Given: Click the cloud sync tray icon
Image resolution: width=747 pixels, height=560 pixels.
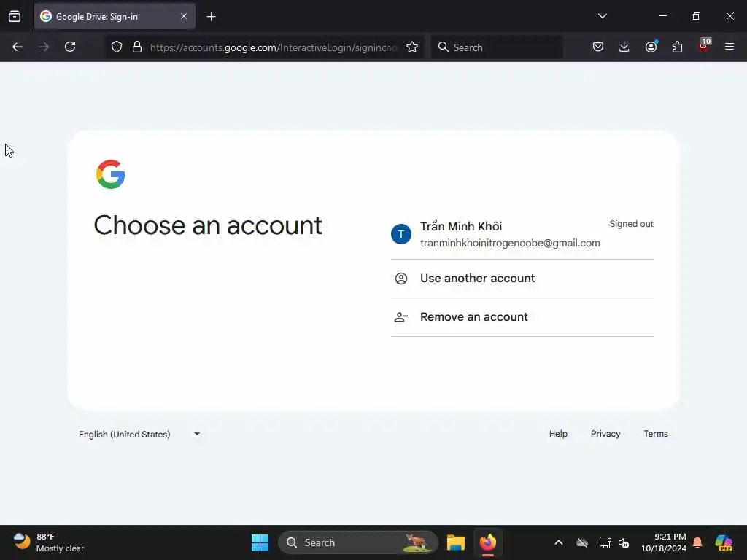Looking at the screenshot, I should point(581,542).
